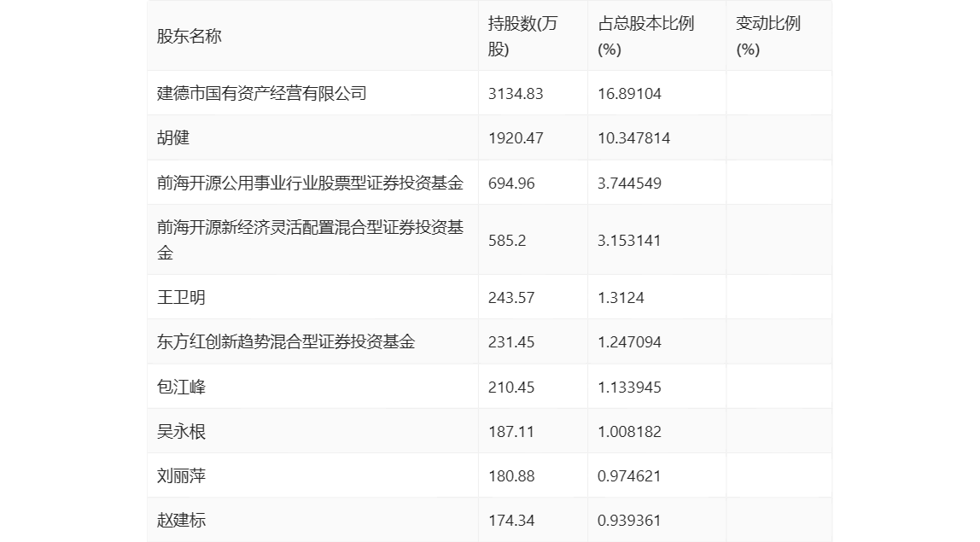
Task: Select shareholder name 刘丽萍
Action: click(x=181, y=475)
